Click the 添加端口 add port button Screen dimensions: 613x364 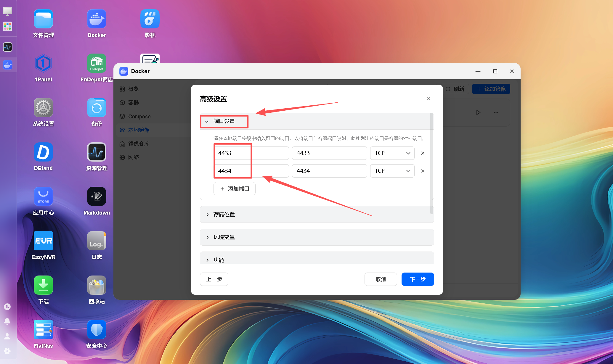click(235, 189)
